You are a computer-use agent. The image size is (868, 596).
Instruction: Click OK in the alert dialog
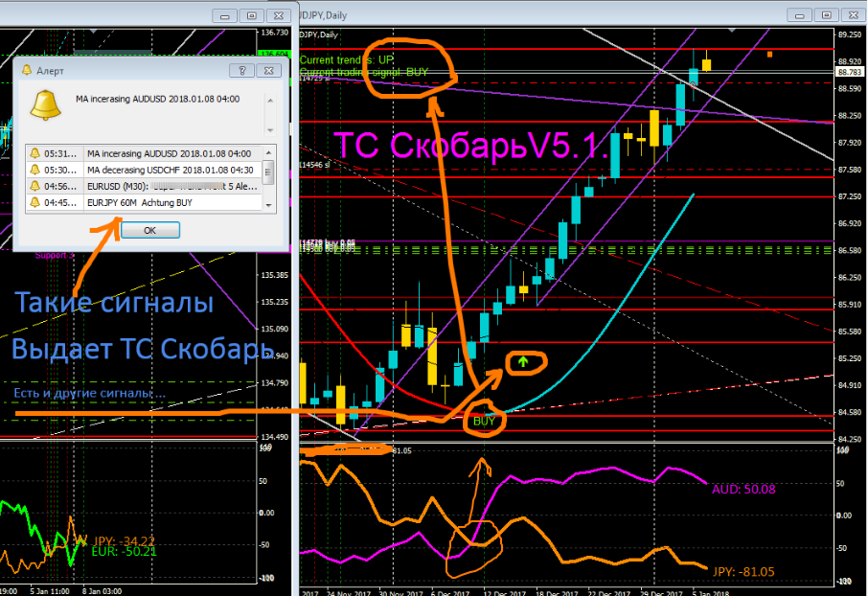(x=150, y=230)
